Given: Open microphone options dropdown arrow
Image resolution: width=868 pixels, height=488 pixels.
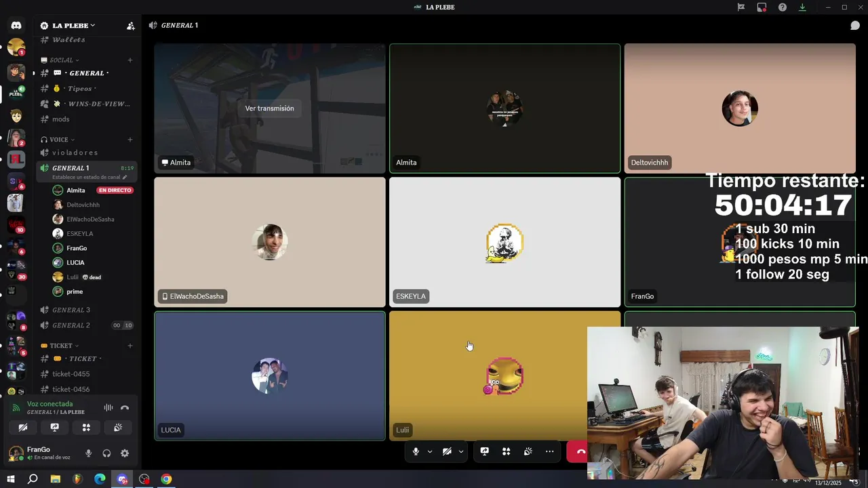Looking at the screenshot, I should click(x=430, y=451).
